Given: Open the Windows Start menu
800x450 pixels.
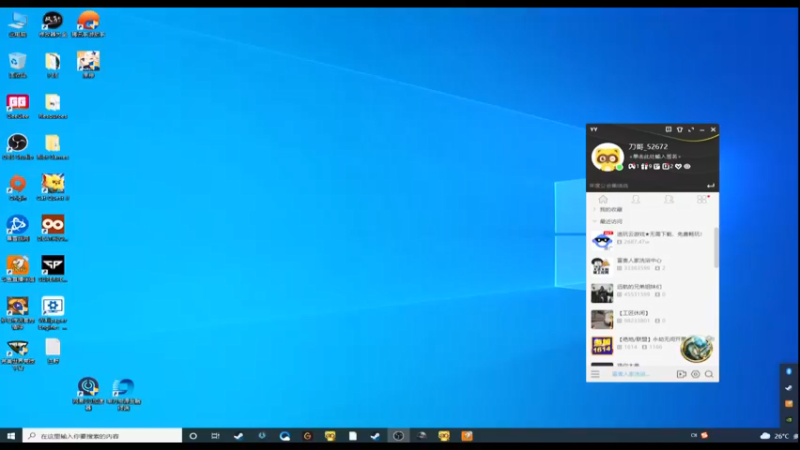Looking at the screenshot, I should (x=11, y=436).
